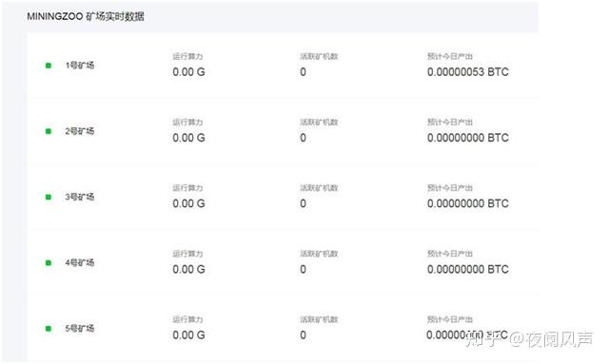Viewport: 609px width, 364px height.
Task: Click 4号矿场 estimated daily output value
Action: coord(467,269)
